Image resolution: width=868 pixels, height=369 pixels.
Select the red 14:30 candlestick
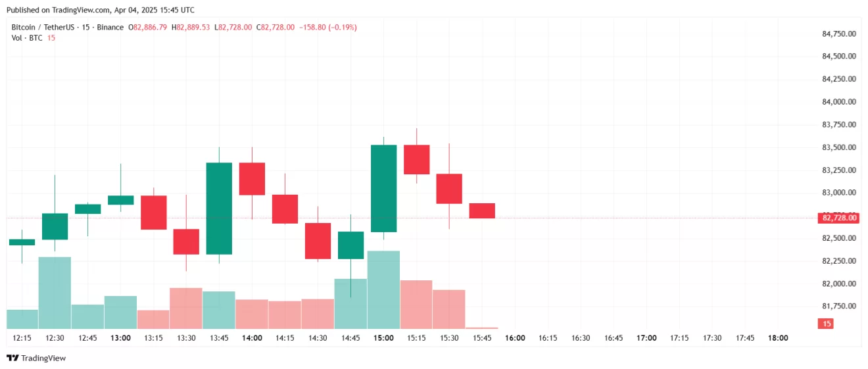[x=318, y=241]
